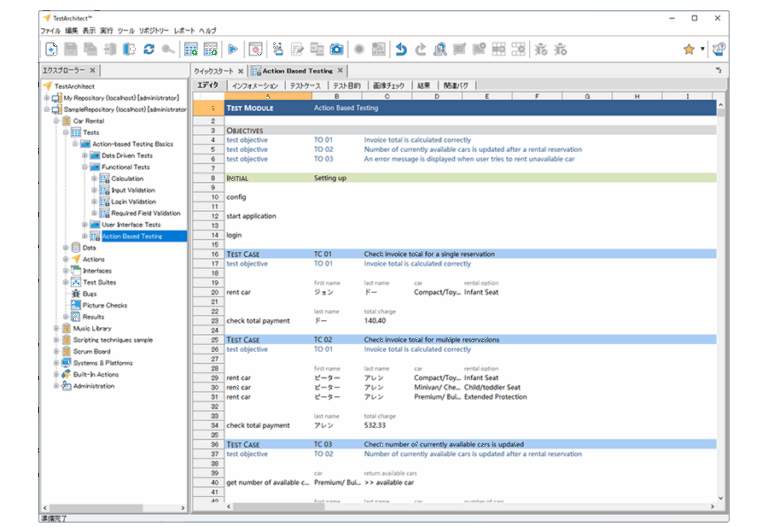Screen dimensions: 768x532
Task: Click the second grid with green plus icon
Action: (x=211, y=49)
